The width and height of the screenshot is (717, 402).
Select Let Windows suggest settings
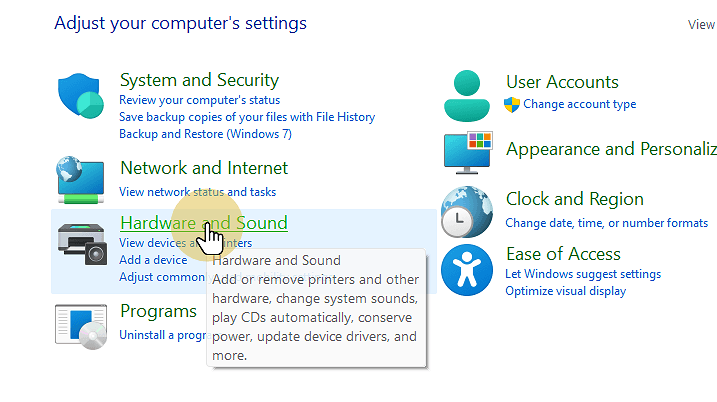tap(583, 274)
